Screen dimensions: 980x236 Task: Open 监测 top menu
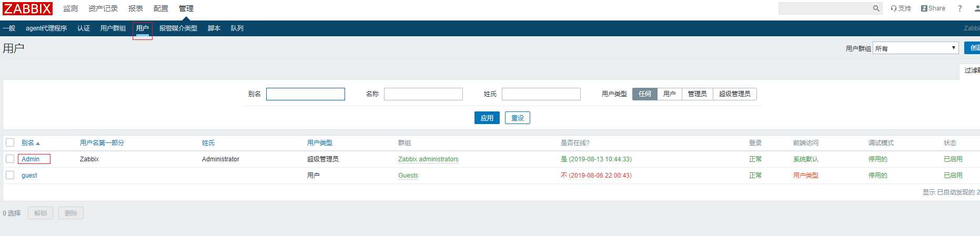click(70, 8)
